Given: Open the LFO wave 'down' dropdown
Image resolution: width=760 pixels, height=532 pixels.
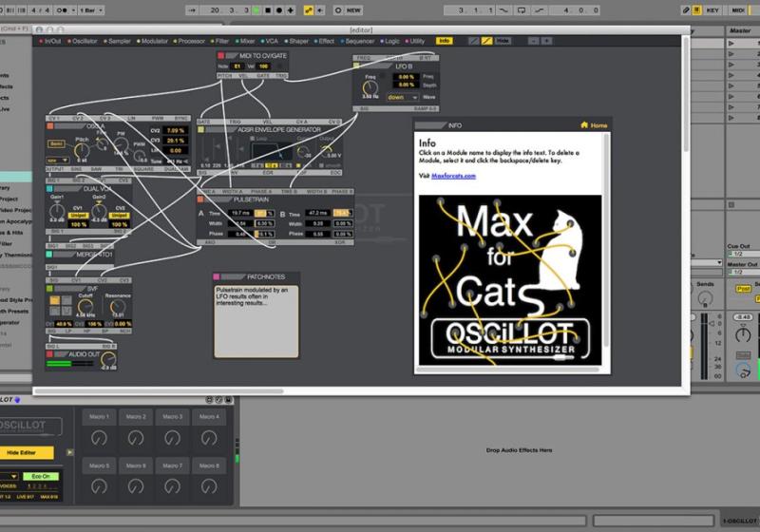Looking at the screenshot, I should pos(397,97).
